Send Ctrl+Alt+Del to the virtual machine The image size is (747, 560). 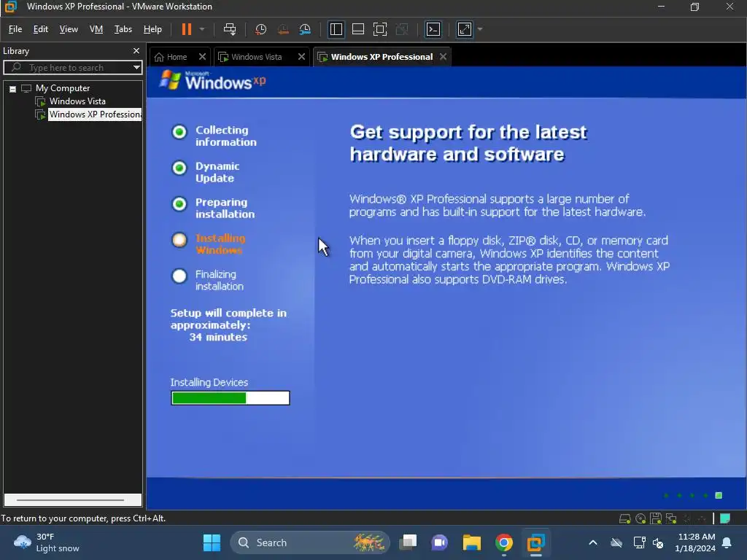coord(230,29)
